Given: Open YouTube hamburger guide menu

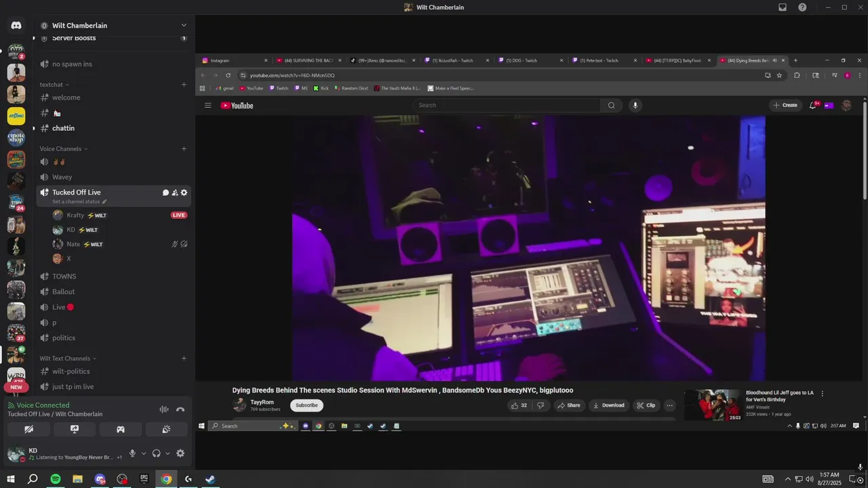Looking at the screenshot, I should click(208, 106).
